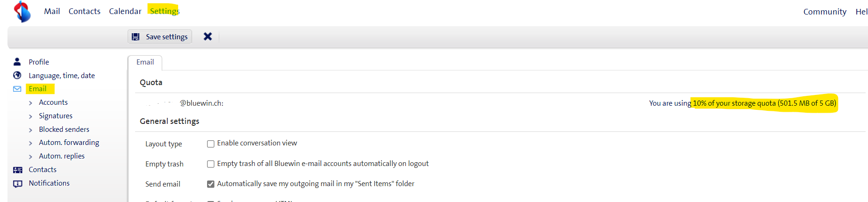Screen dimensions: 868x202
Task: Expand the Accounts chevron
Action: click(31, 103)
